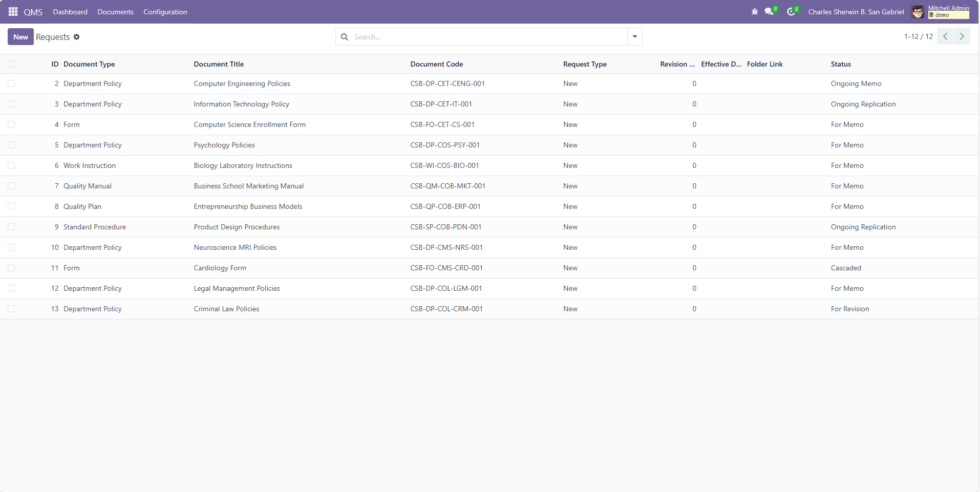Click code CSB-WI-COS-BIO-001
This screenshot has width=980, height=492.
444,165
